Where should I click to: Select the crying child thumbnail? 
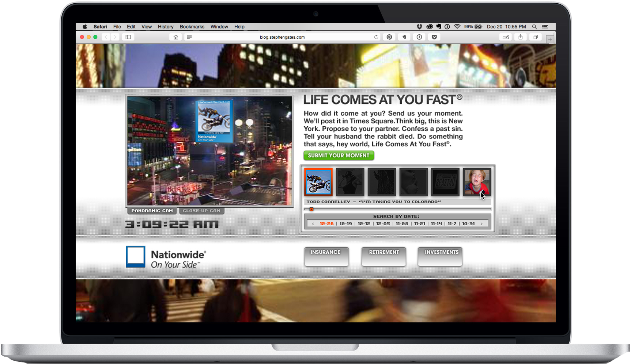click(477, 182)
